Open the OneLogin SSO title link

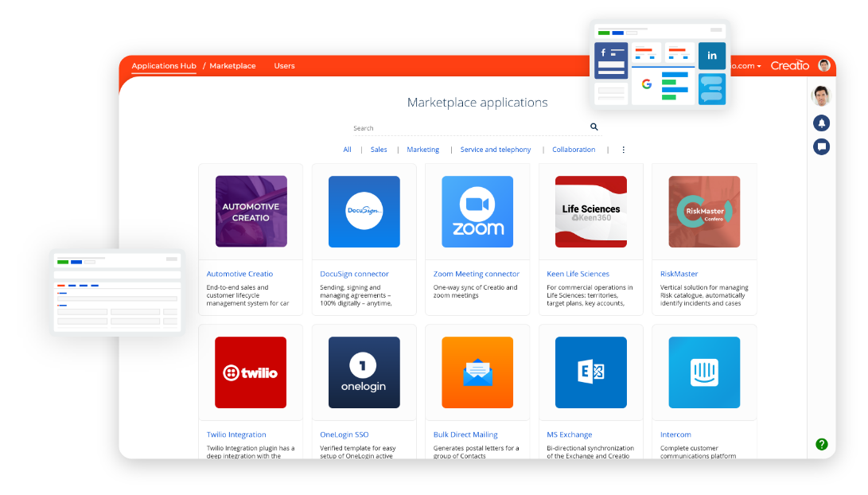coord(344,435)
